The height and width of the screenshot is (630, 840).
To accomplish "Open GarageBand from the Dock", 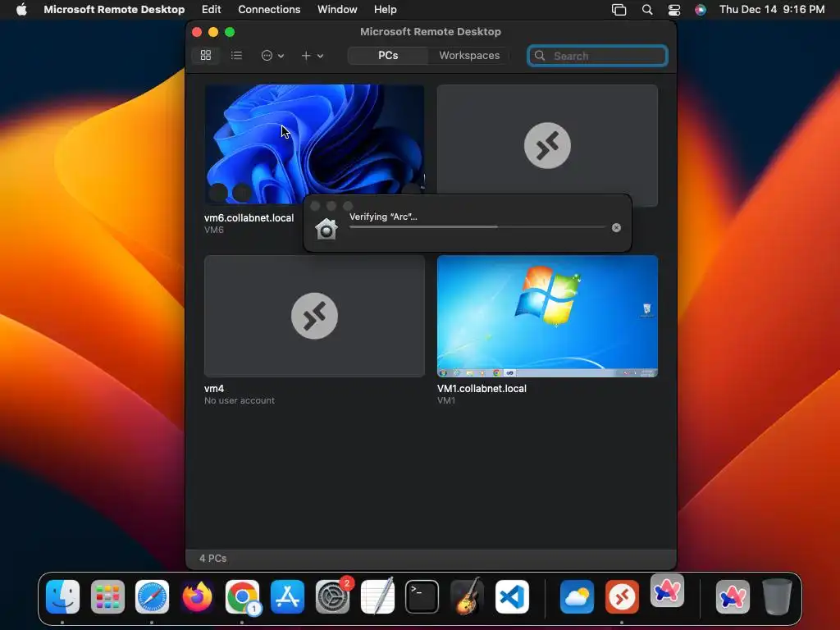I will pos(467,596).
